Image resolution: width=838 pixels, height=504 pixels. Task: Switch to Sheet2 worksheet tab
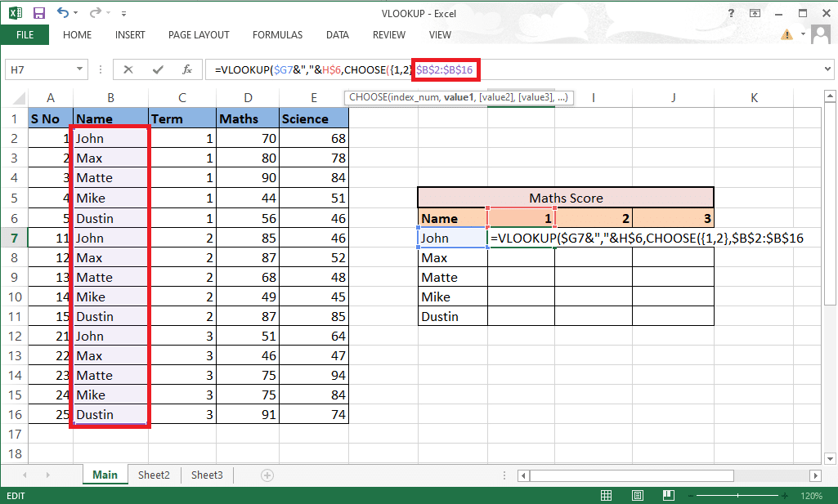[x=154, y=475]
